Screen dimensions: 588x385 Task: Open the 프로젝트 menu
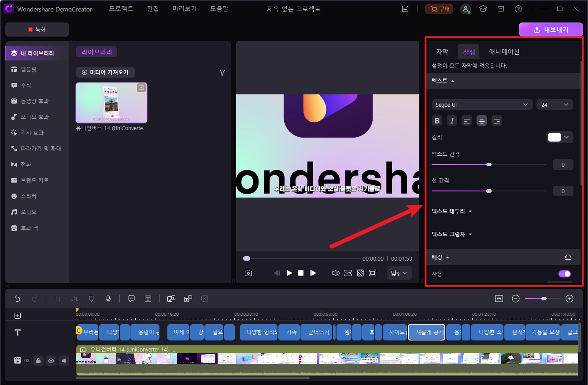[121, 9]
